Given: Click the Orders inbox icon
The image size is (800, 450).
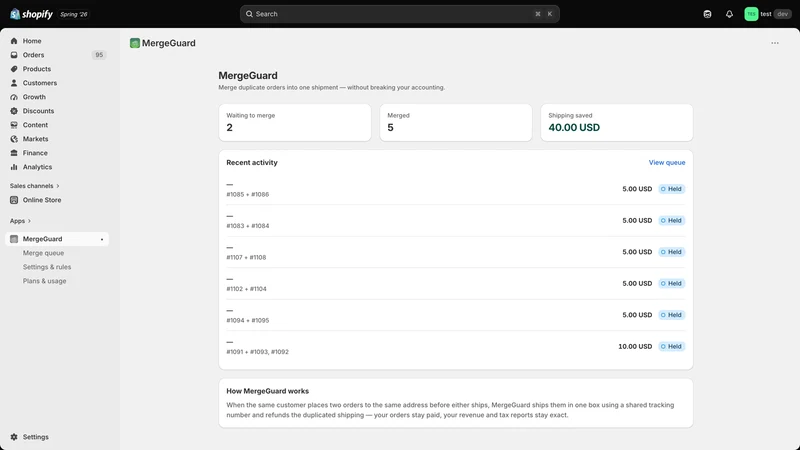Looking at the screenshot, I should [x=14, y=55].
